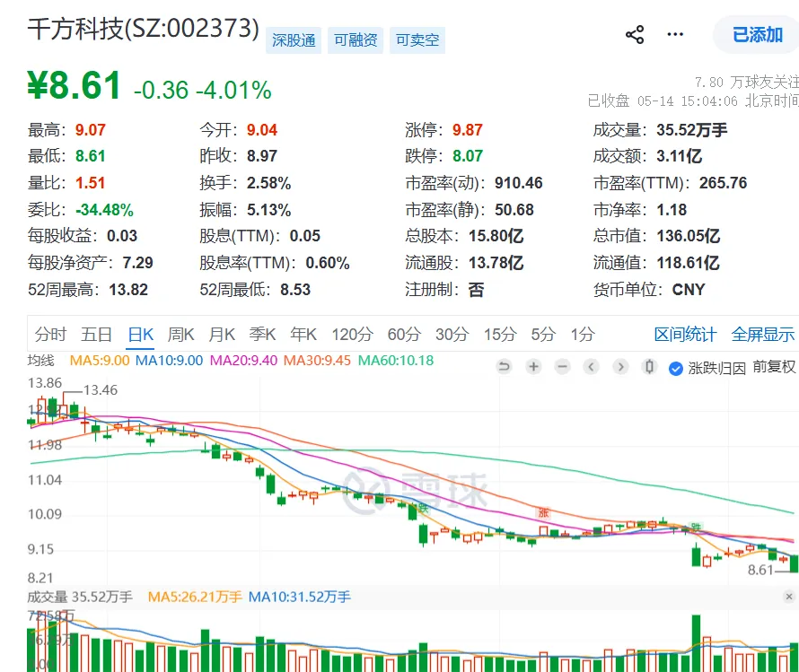
Task: Close the volume panel with X
Action: coord(789,596)
